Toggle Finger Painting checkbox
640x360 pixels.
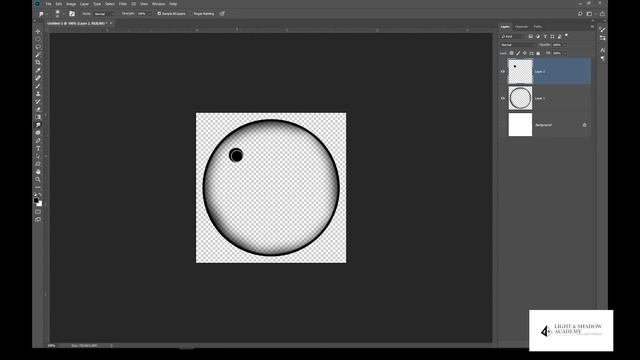[x=191, y=13]
